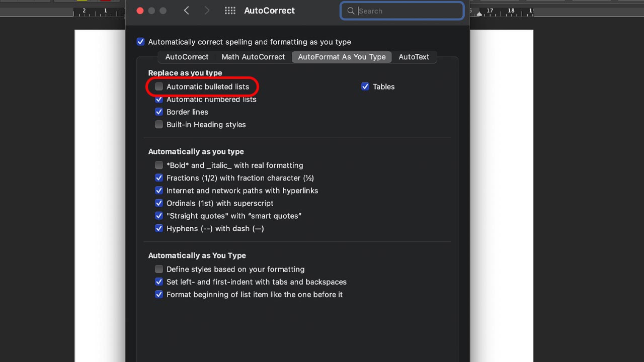Toggle Set left- and first-indent with tabs
Image resolution: width=644 pixels, height=362 pixels.
point(159,282)
